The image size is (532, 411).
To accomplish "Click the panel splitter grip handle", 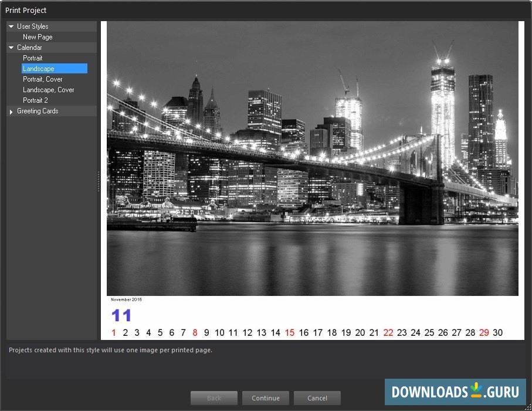I will [99, 181].
